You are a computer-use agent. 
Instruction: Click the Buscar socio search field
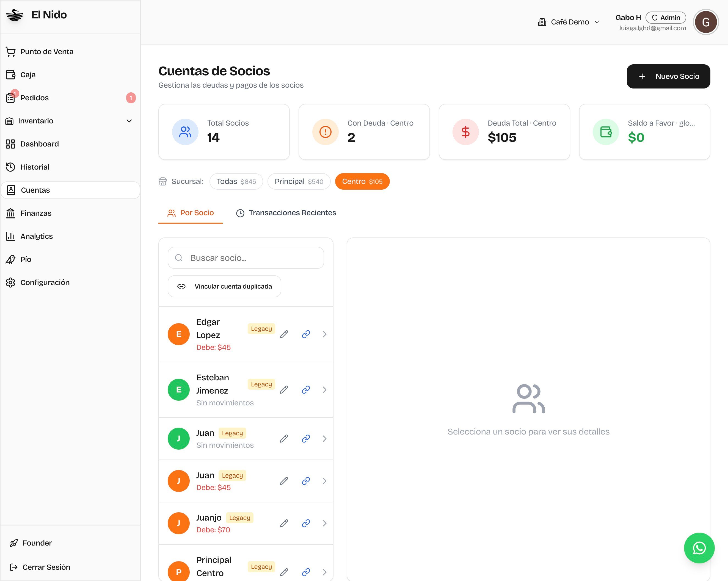[246, 258]
